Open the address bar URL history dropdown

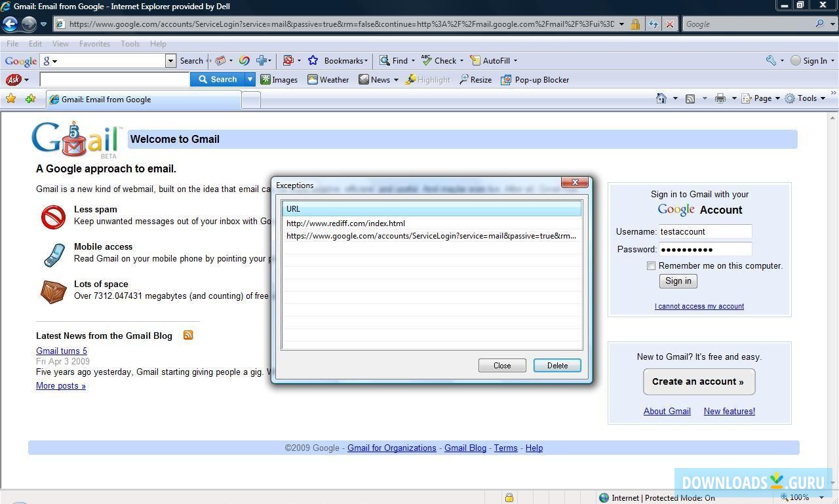tap(621, 24)
